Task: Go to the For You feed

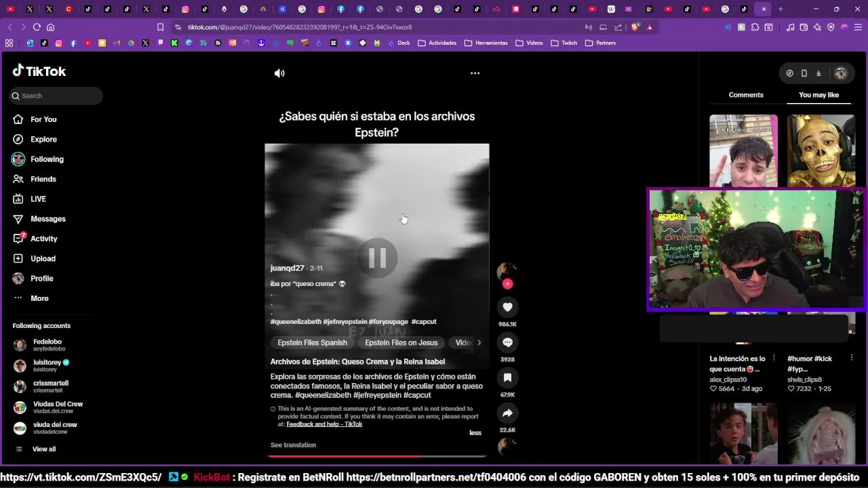Action: 43,119
